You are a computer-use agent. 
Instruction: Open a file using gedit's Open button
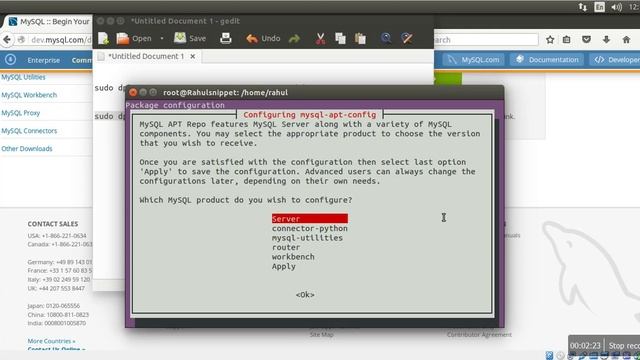(134, 38)
